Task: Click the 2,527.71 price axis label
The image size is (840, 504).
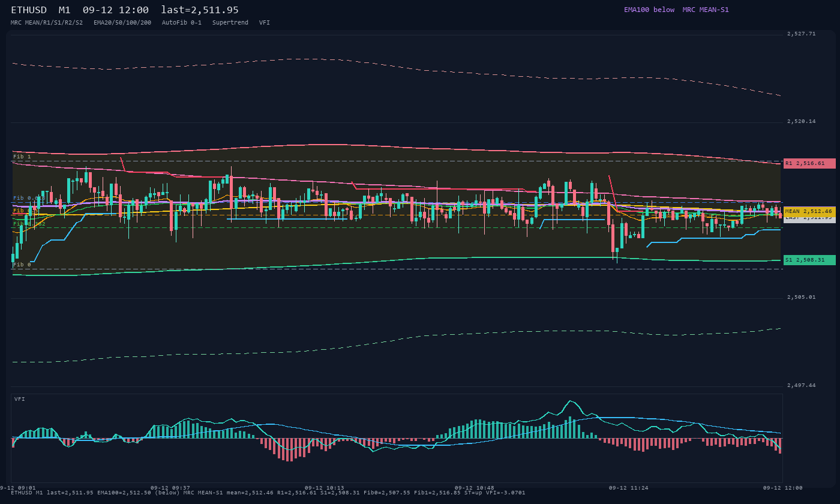Action: click(x=802, y=34)
